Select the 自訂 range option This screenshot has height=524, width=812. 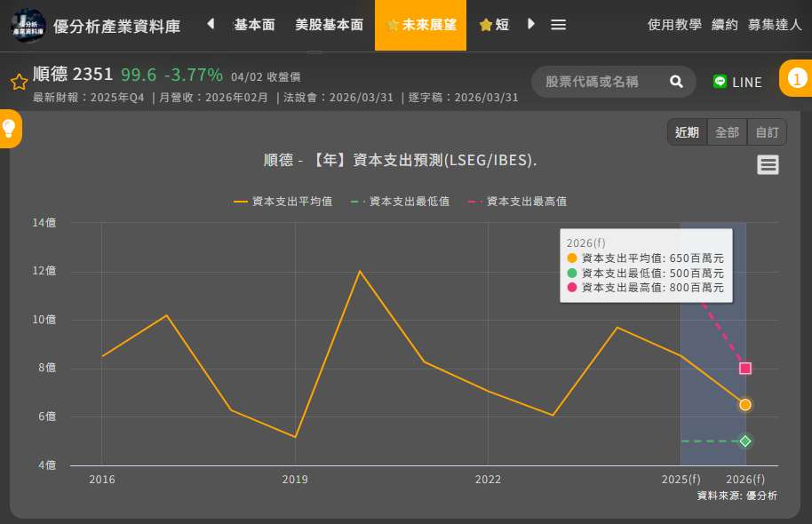click(x=767, y=132)
